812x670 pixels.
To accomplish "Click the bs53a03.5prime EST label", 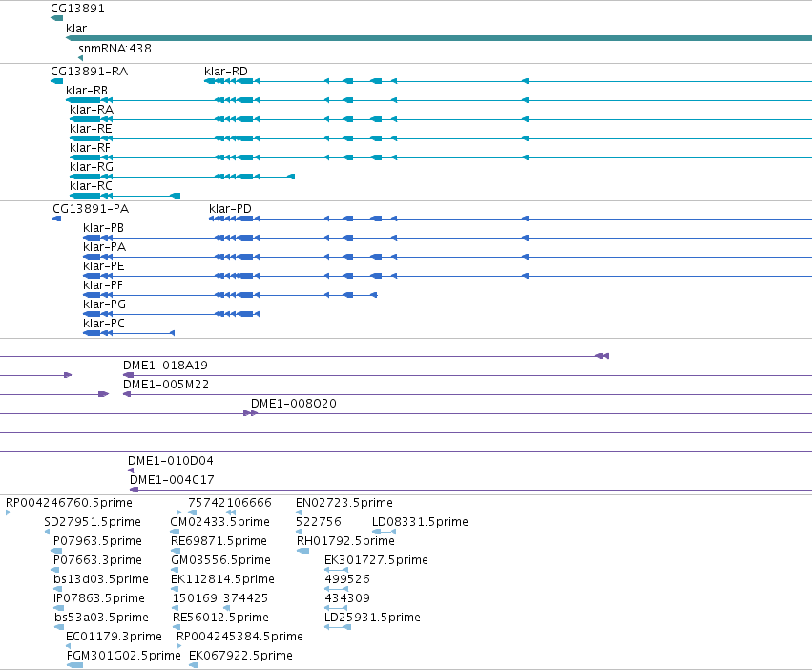I will coord(101,618).
